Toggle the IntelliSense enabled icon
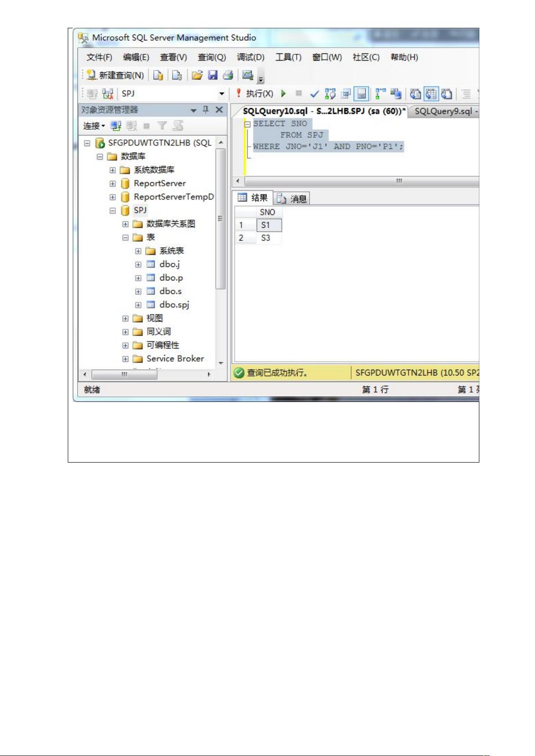This screenshot has width=535, height=756. (361, 93)
